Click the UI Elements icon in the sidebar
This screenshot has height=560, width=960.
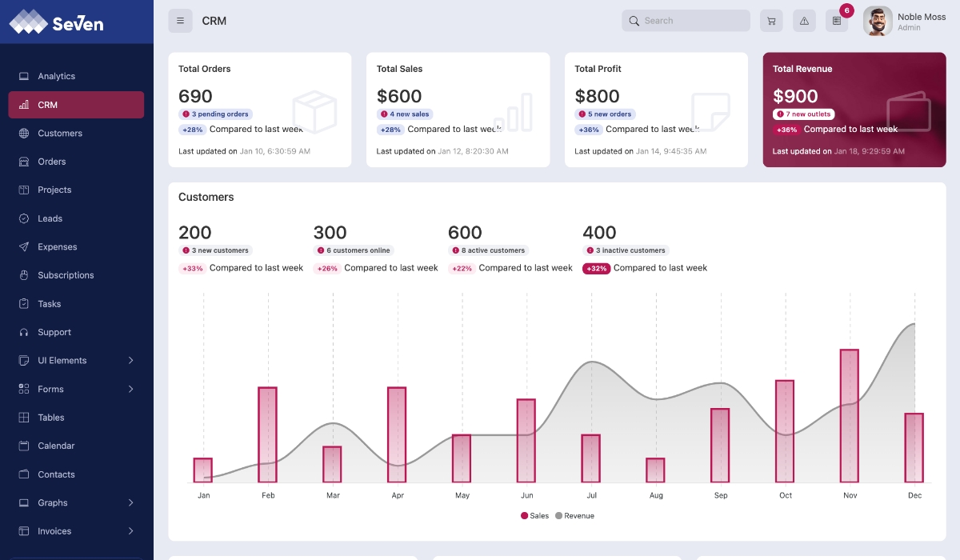pyautogui.click(x=23, y=361)
